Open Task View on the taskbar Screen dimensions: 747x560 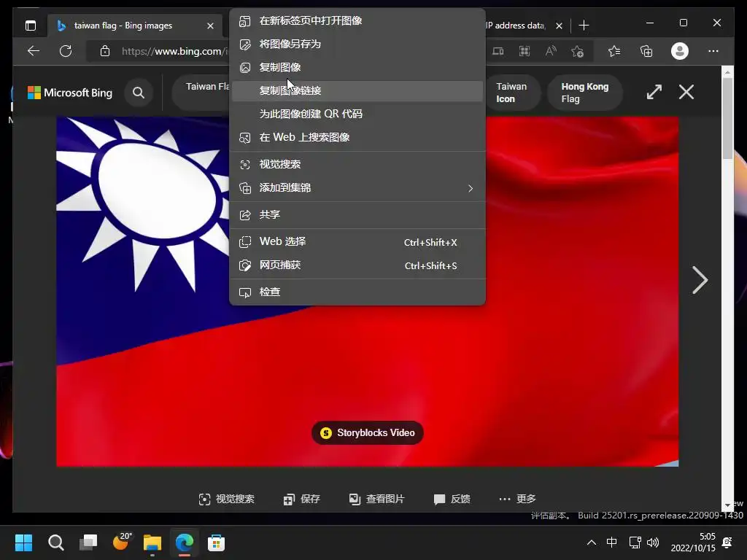88,542
